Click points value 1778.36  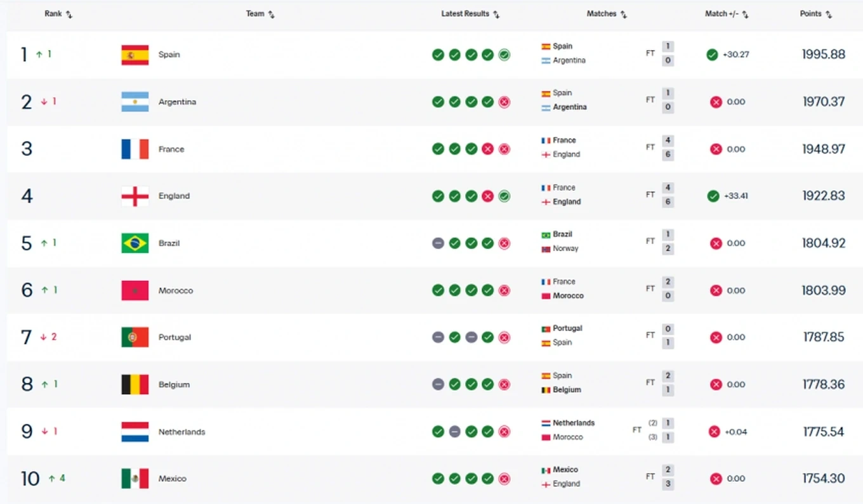click(824, 385)
